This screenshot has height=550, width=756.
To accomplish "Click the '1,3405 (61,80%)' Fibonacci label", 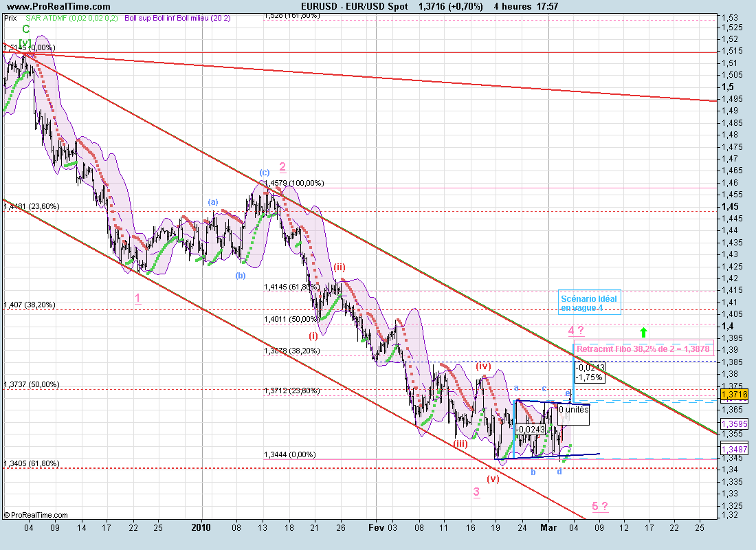I will point(32,463).
